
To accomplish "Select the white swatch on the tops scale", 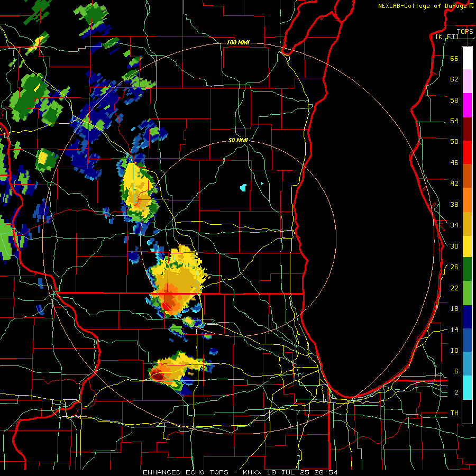I will (467, 58).
